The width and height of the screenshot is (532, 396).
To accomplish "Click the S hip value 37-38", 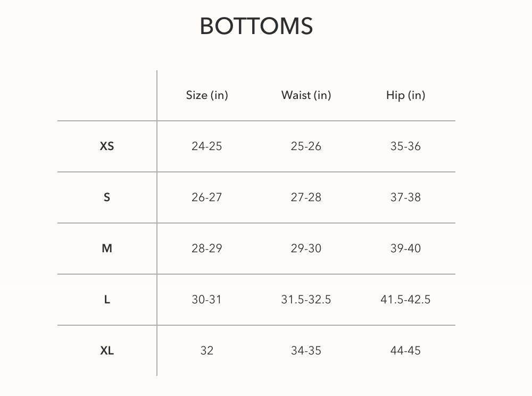I will click(405, 197).
